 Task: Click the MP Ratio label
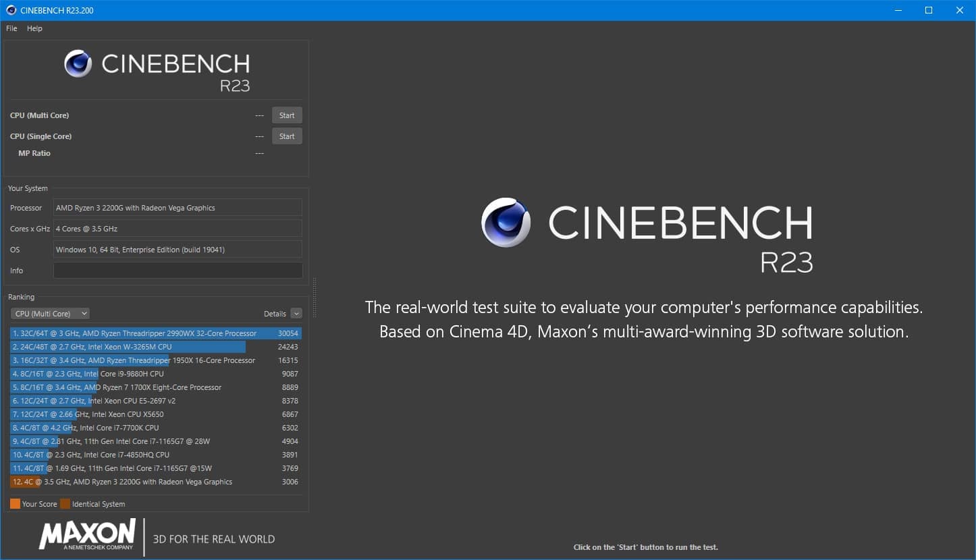tap(34, 153)
